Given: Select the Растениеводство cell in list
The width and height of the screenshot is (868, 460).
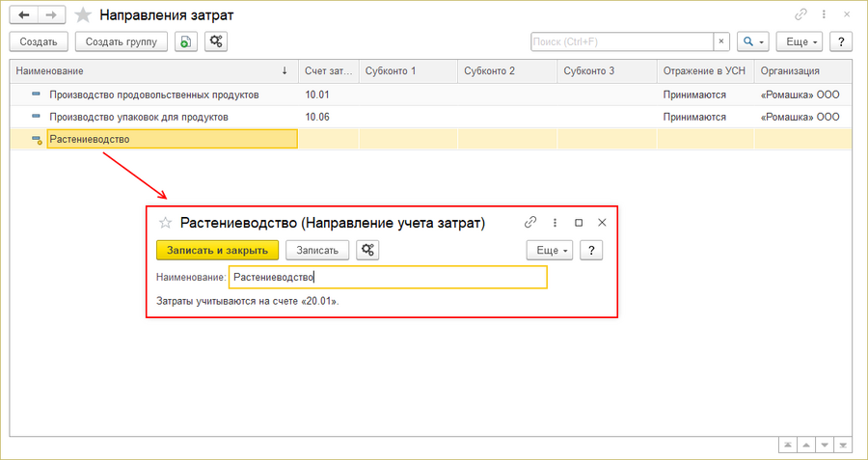Looking at the screenshot, I should point(173,139).
